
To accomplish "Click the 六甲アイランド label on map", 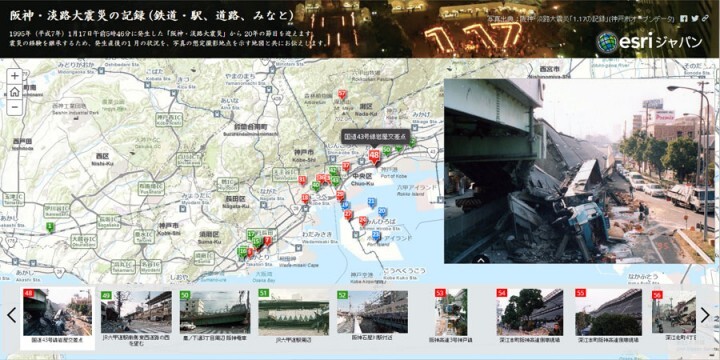I will pos(415,190).
